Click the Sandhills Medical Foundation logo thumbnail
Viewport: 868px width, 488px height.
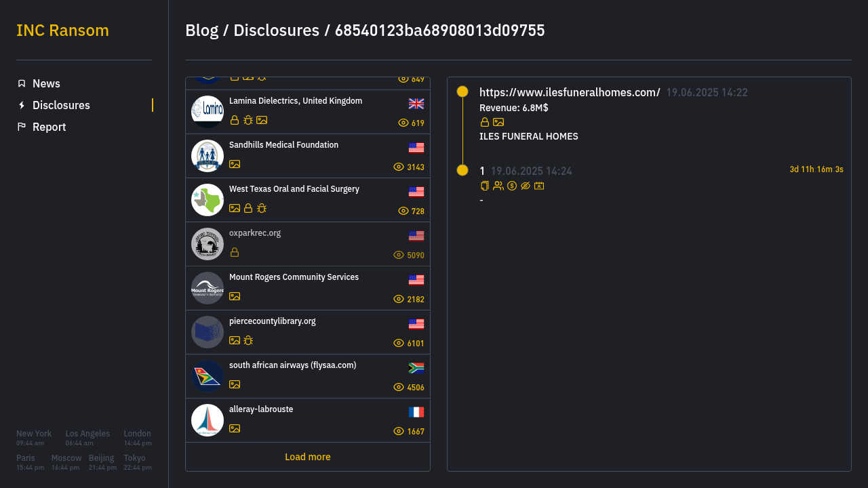click(x=208, y=156)
